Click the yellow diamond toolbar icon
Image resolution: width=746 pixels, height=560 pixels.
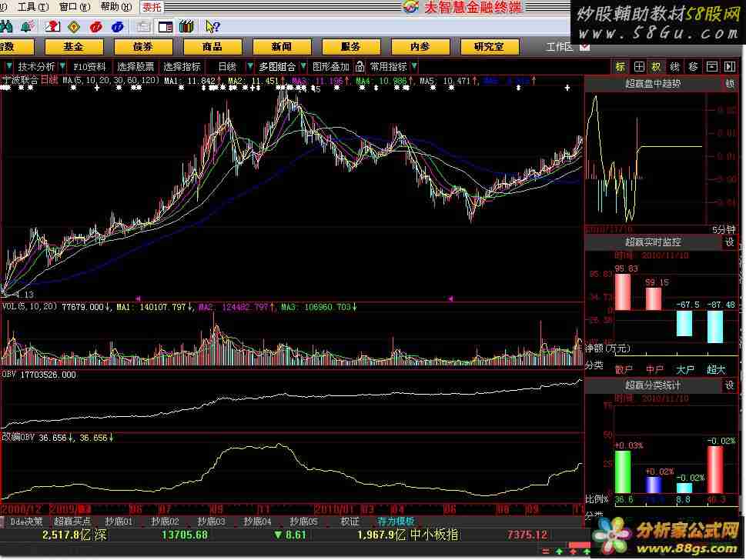74,27
